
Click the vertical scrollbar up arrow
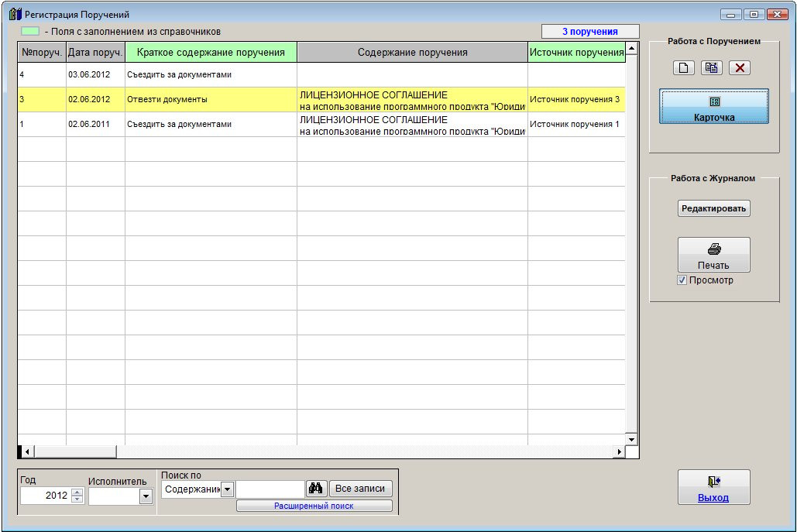pyautogui.click(x=631, y=49)
